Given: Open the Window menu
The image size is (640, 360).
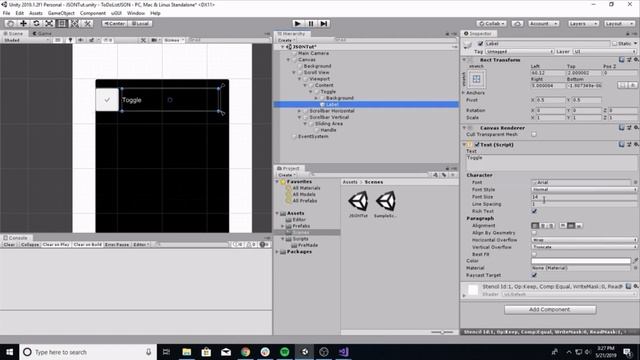Looking at the screenshot, I should pyautogui.click(x=136, y=13).
